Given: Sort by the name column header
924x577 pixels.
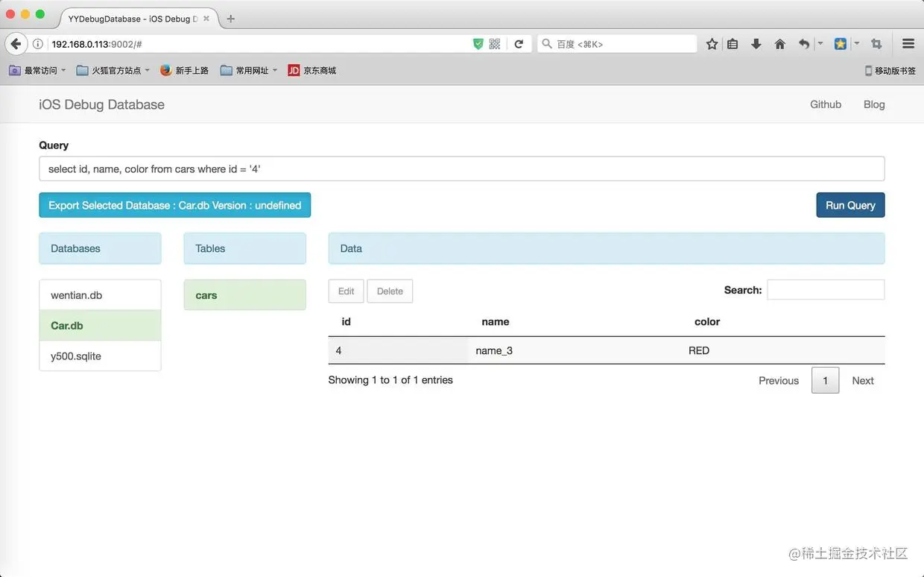Looking at the screenshot, I should point(496,322).
